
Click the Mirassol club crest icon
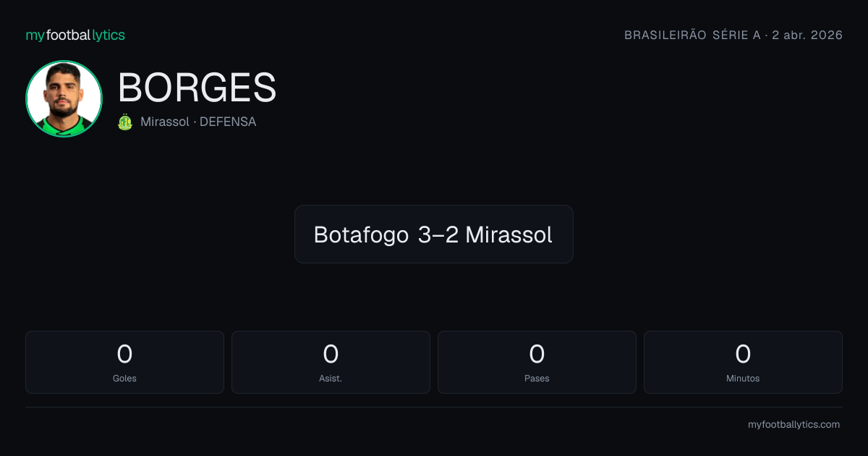tap(125, 122)
